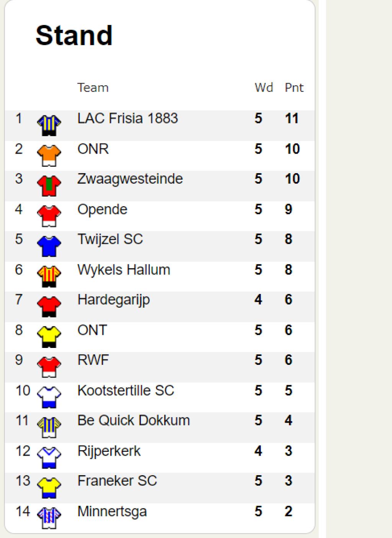
Task: Click the Wykels Hallum striped jersey icon
Action: click(49, 277)
